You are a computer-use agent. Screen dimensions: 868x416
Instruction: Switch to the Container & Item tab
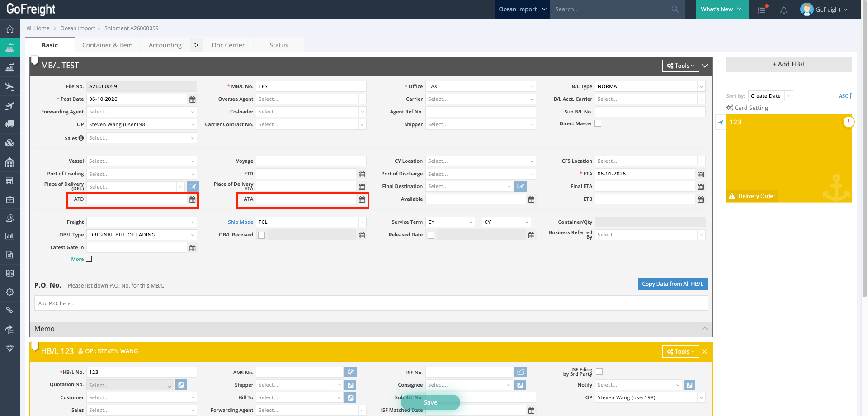point(107,45)
